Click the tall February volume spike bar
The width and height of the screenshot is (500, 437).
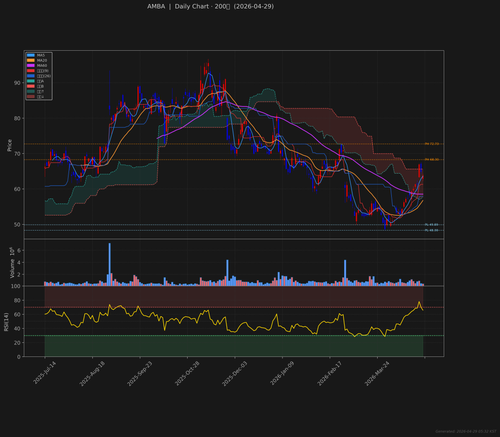click(345, 273)
